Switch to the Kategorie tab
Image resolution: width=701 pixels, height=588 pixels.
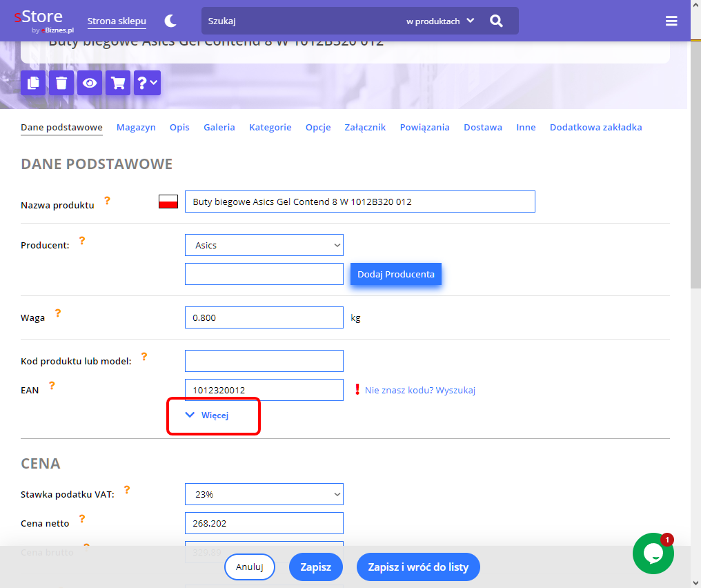point(270,127)
